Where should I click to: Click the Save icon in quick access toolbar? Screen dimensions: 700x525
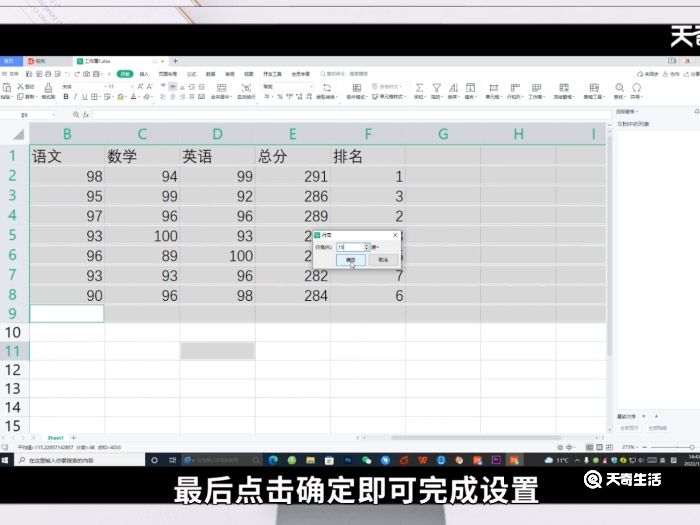pos(29,74)
